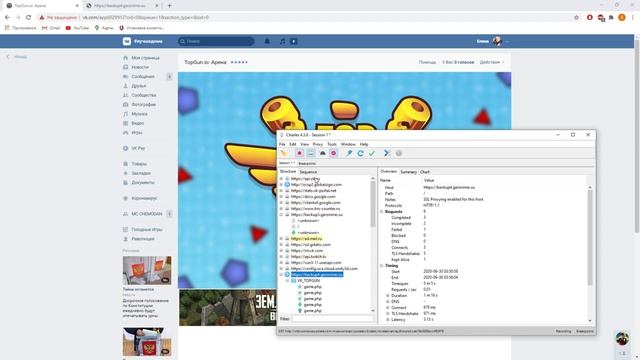Click the VK search field
This screenshot has height=360, width=640.
pyautogui.click(x=216, y=41)
